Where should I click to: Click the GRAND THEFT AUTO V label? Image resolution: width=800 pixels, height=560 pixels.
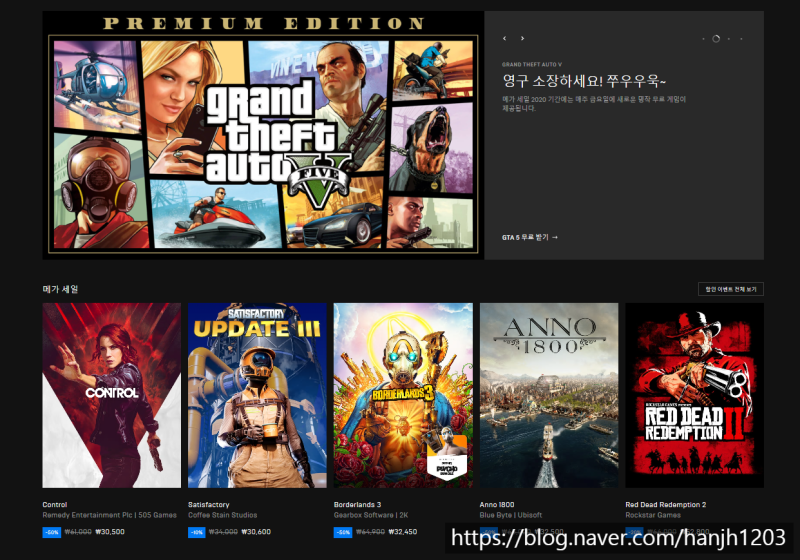click(532, 65)
